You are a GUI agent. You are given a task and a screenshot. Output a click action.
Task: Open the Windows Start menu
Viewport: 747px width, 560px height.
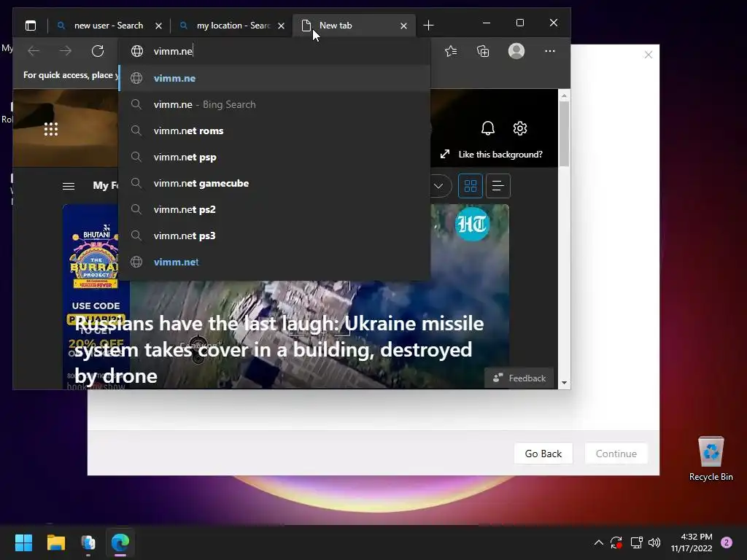tap(23, 542)
